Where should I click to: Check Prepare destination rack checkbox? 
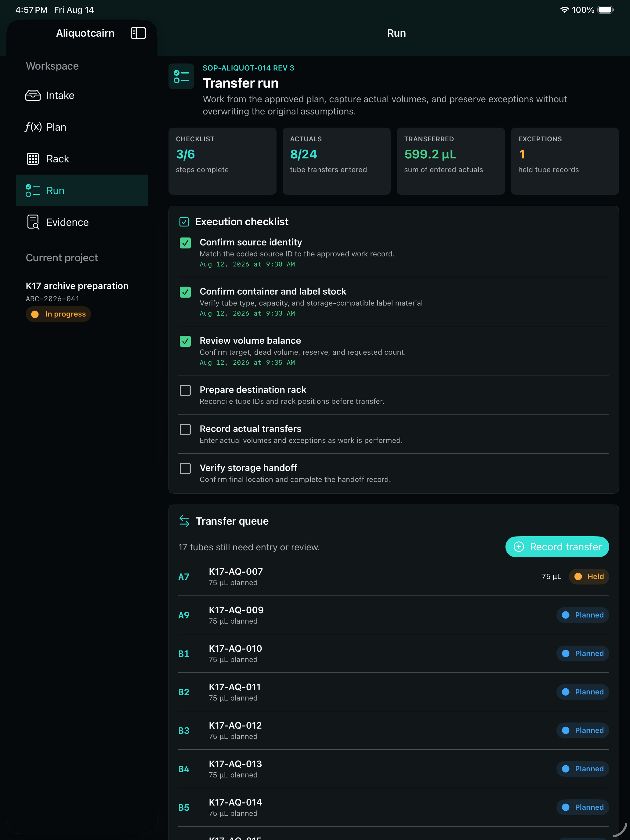tap(185, 390)
